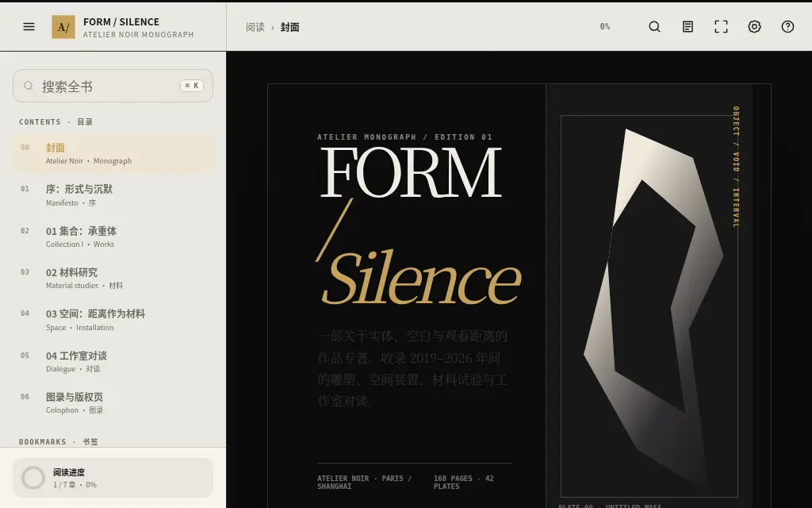Click ATELIER NOIR · PARIS / SHANGHAI text

(x=365, y=482)
